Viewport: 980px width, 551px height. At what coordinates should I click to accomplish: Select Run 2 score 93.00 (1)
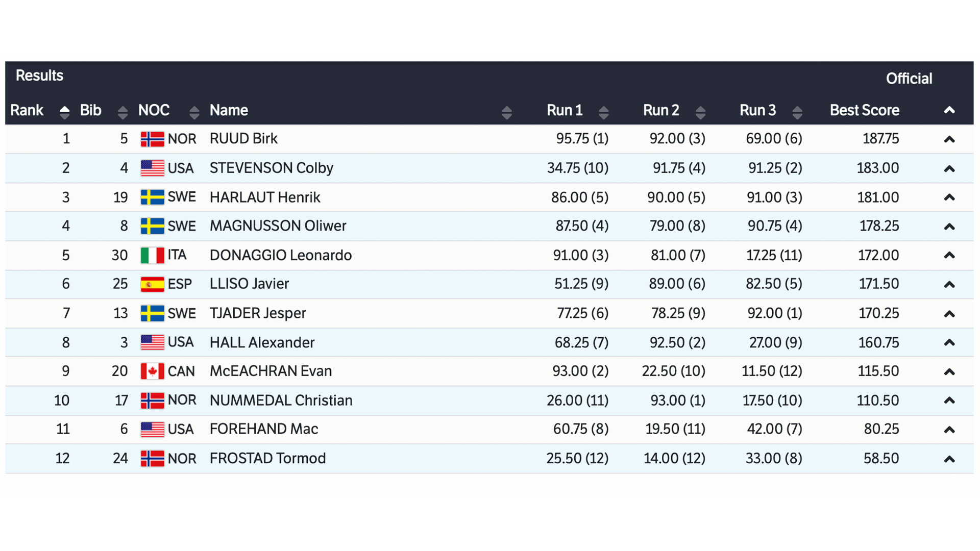point(678,400)
